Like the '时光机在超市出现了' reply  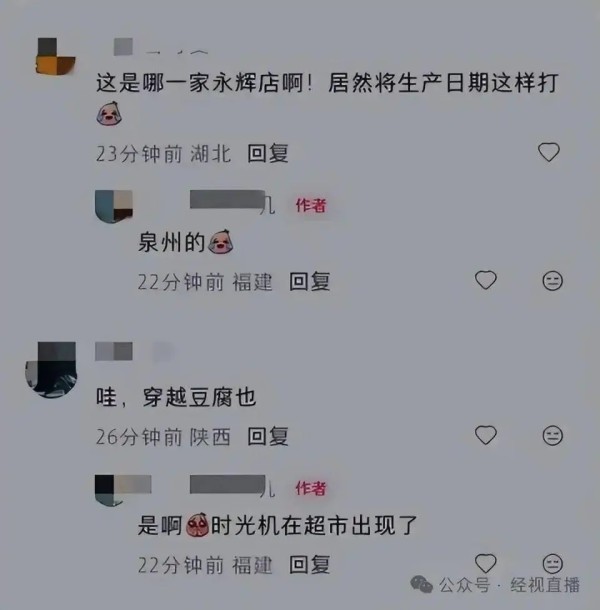[486, 563]
